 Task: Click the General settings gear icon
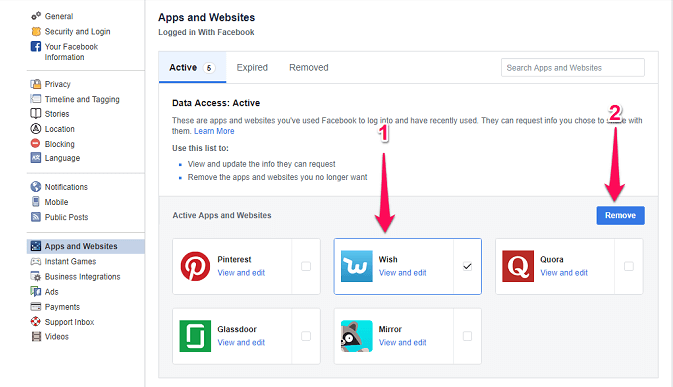pos(36,16)
